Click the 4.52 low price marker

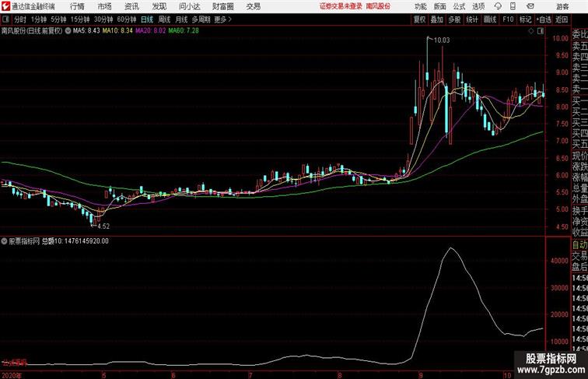click(x=103, y=226)
